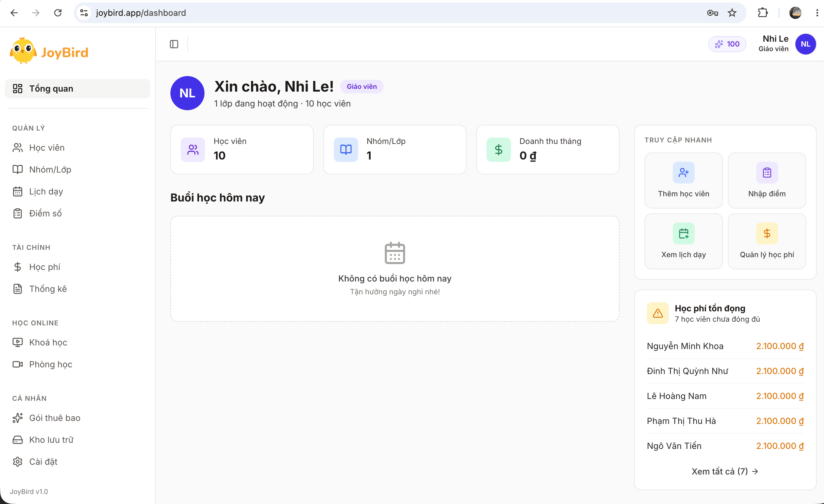
Task: Click Xem tất cả (7) link
Action: point(725,471)
